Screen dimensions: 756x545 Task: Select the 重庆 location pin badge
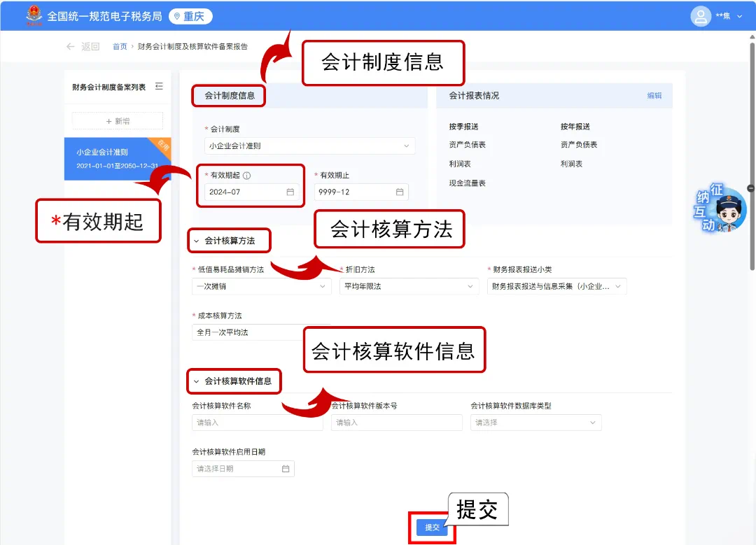click(190, 16)
